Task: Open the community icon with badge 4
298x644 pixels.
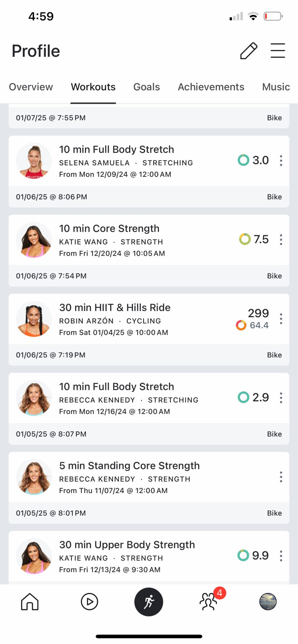Action: pos(209,601)
